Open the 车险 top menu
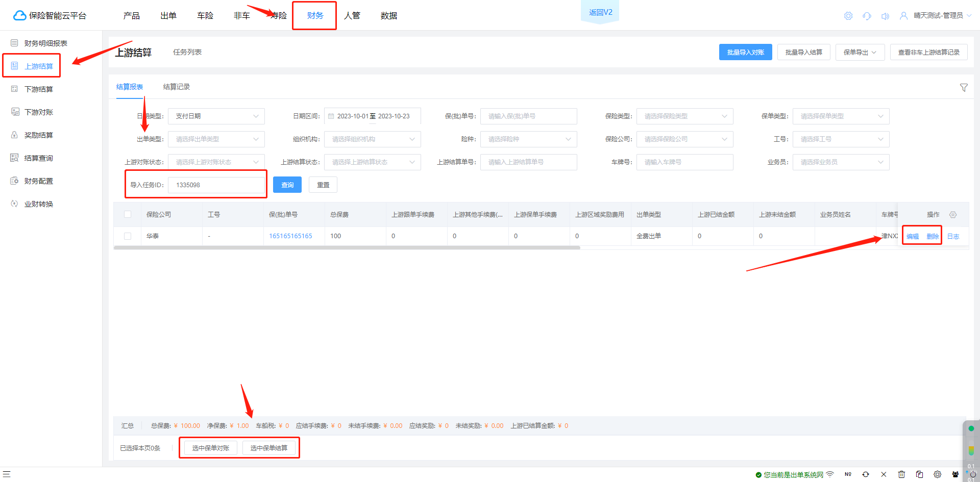 pyautogui.click(x=205, y=16)
